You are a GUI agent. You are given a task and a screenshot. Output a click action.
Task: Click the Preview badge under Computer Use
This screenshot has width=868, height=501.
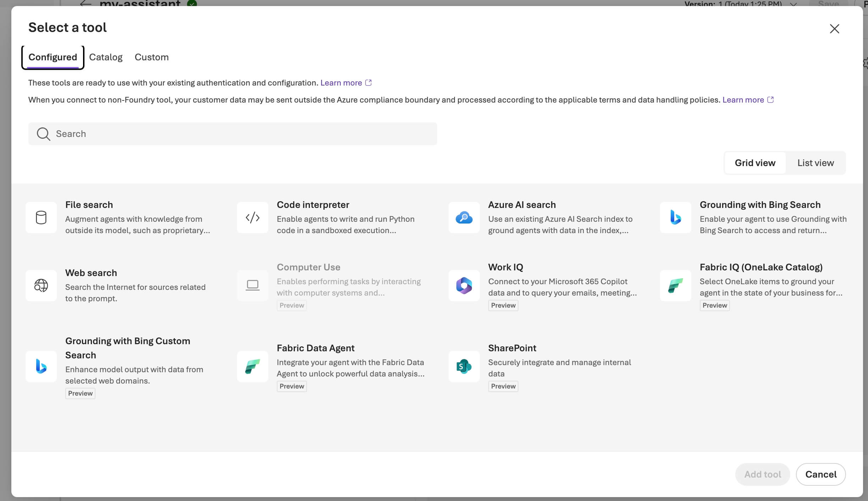(x=292, y=305)
